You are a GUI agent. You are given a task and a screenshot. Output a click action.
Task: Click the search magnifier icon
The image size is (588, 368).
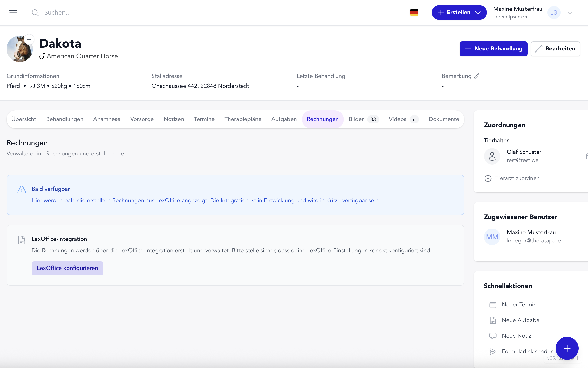click(35, 13)
